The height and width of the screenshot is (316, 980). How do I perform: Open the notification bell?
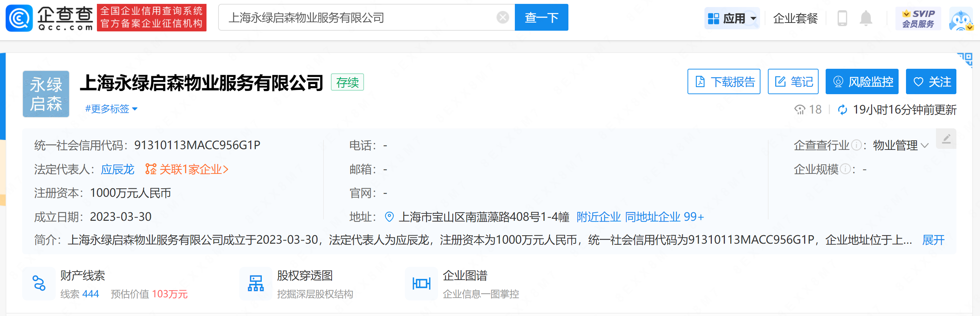point(865,18)
